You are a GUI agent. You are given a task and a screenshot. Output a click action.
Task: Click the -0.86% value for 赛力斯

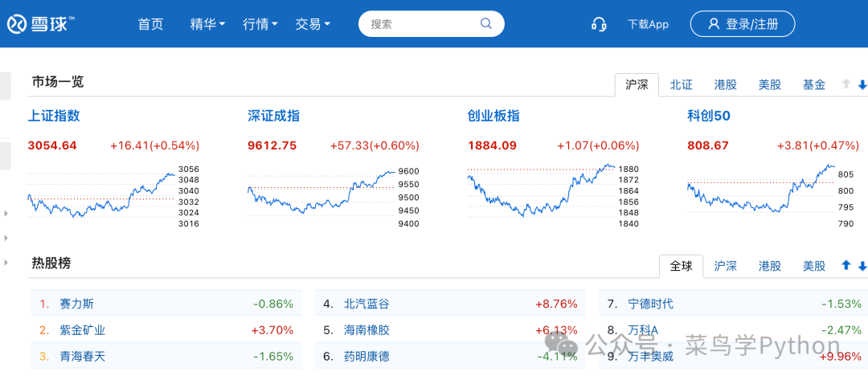pyautogui.click(x=273, y=304)
